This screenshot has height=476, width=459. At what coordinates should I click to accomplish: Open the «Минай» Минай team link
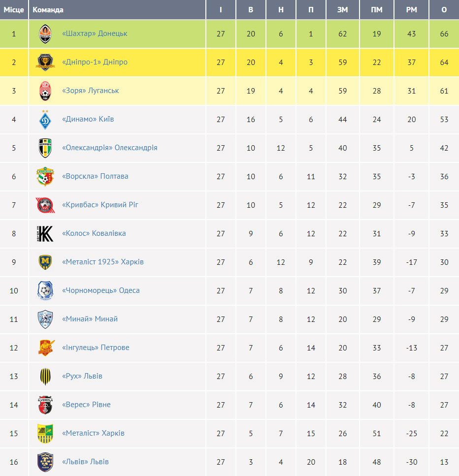point(90,319)
